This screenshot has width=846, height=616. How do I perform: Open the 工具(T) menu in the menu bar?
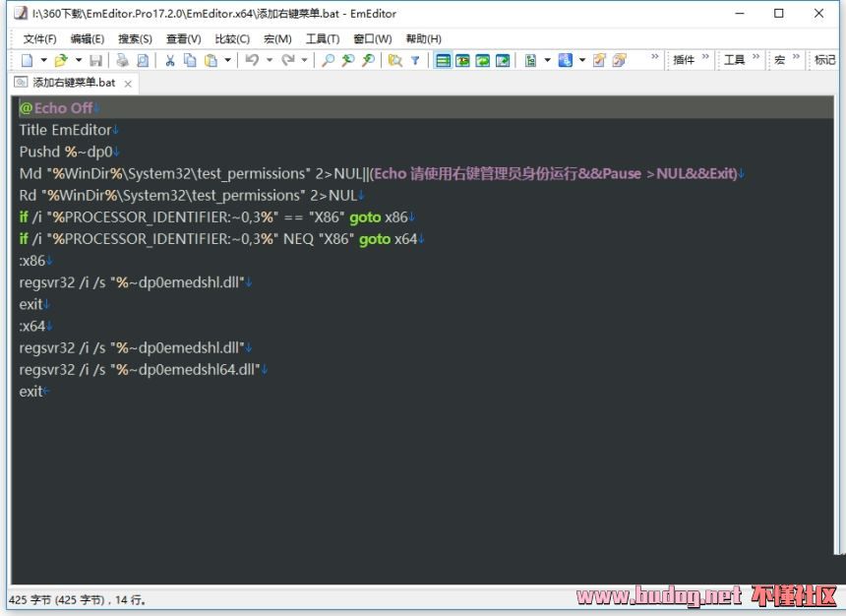323,39
